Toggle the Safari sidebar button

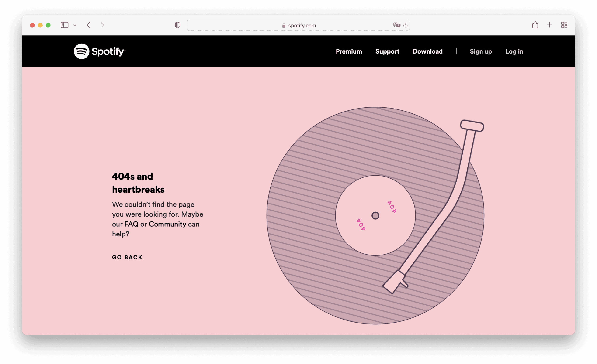click(x=64, y=25)
